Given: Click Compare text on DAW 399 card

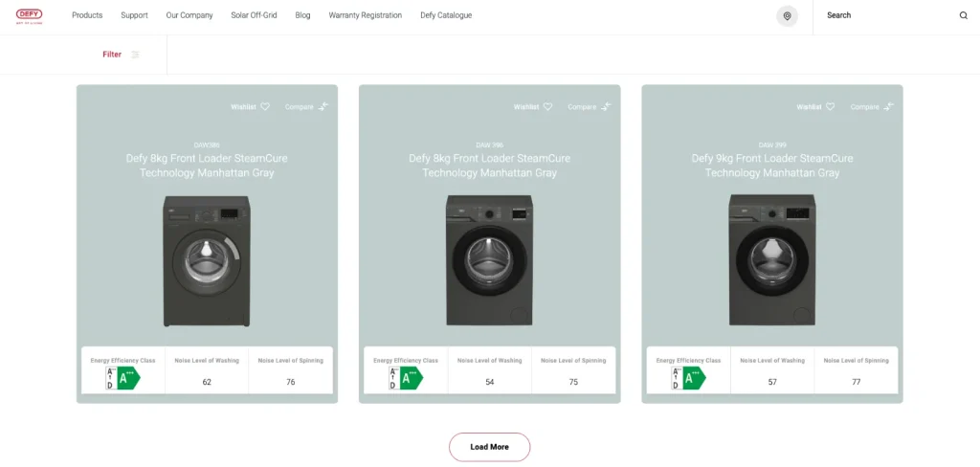Looking at the screenshot, I should point(864,107).
